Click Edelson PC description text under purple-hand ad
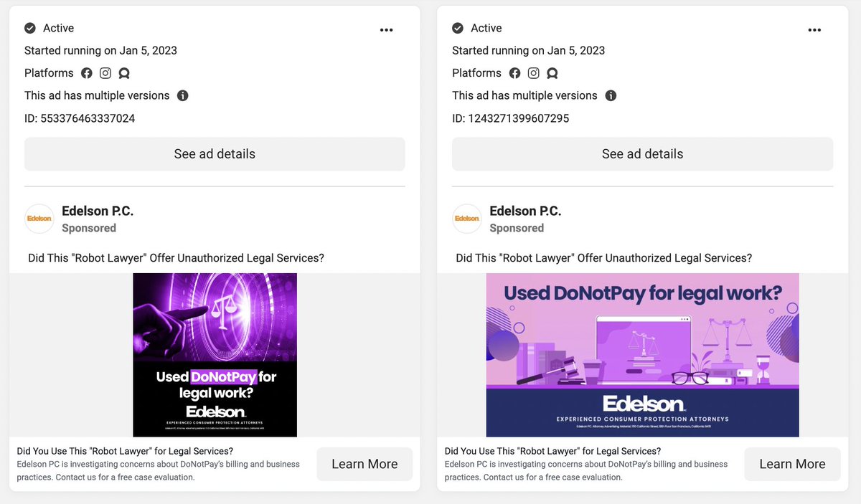The image size is (861, 504). [x=158, y=470]
